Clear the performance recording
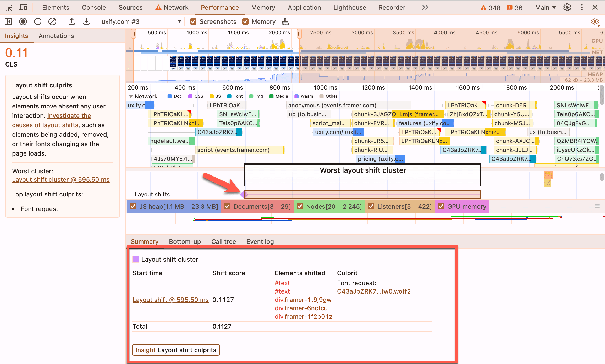The height and width of the screenshot is (364, 605). coord(52,21)
